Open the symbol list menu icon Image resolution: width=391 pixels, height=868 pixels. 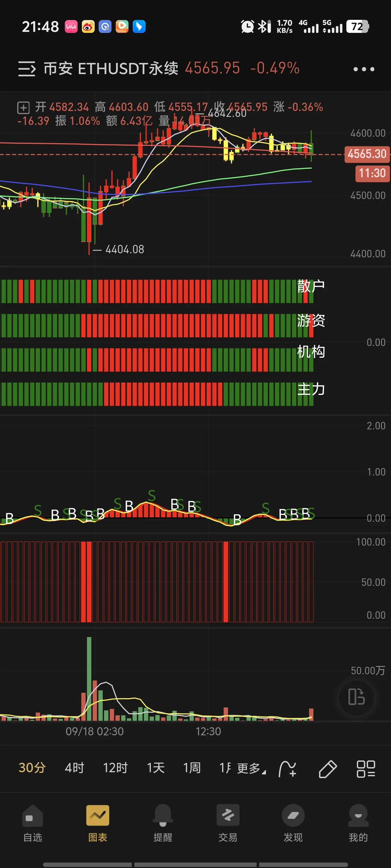coord(27,69)
